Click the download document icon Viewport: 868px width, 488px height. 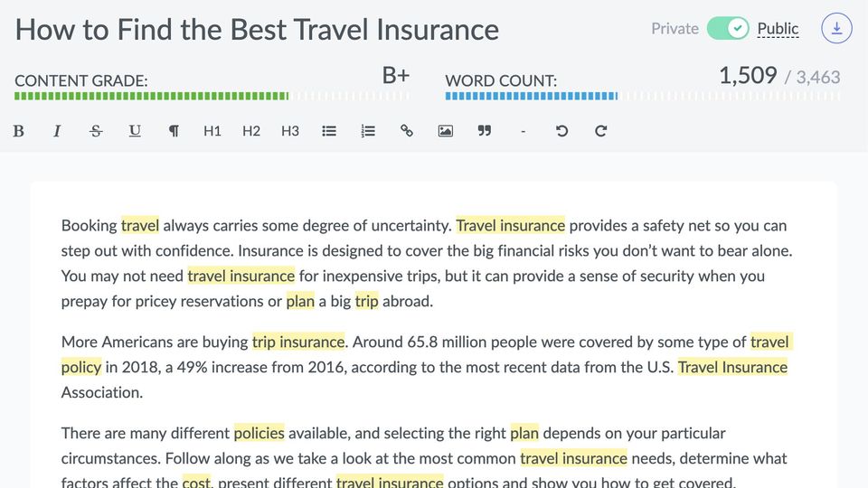(x=836, y=29)
